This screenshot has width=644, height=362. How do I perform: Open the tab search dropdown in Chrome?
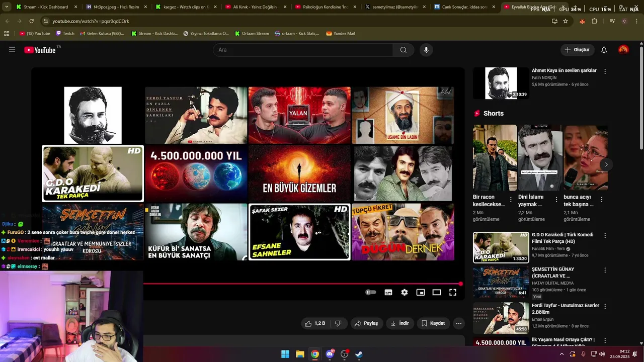pos(7,7)
